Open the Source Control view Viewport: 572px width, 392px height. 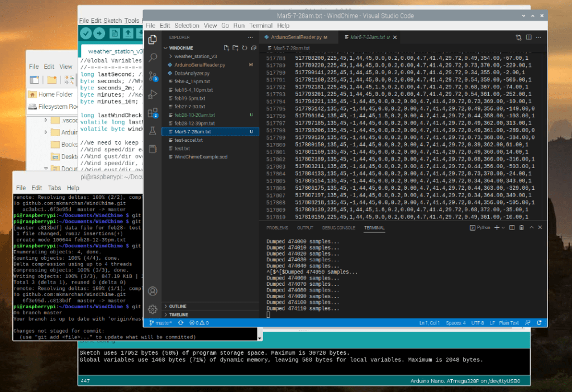152,75
